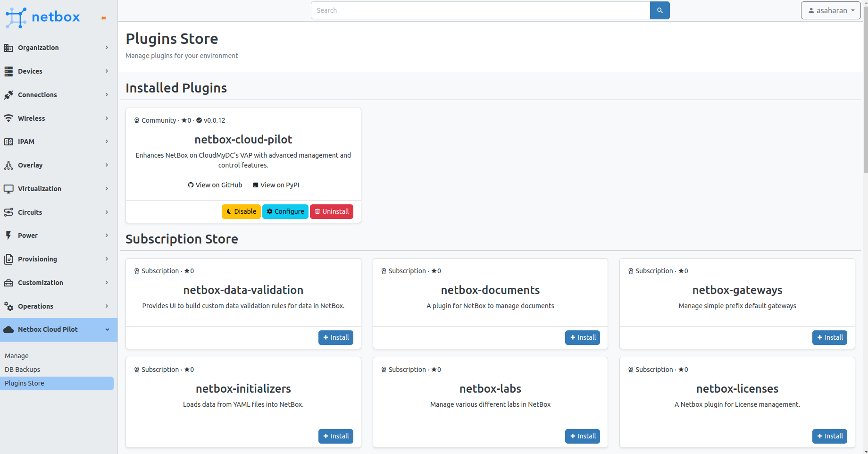Click the Connections plug icon
The image size is (868, 454).
tap(8, 95)
